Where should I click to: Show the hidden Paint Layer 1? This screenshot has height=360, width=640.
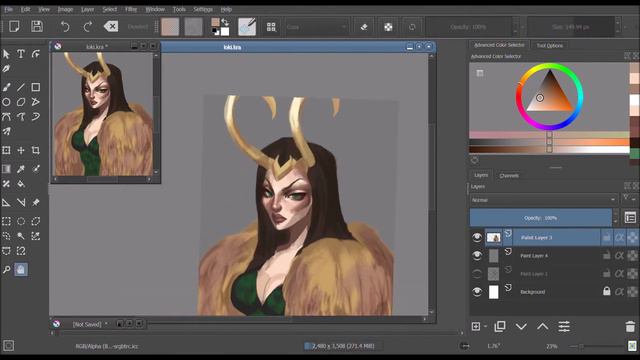point(477,273)
